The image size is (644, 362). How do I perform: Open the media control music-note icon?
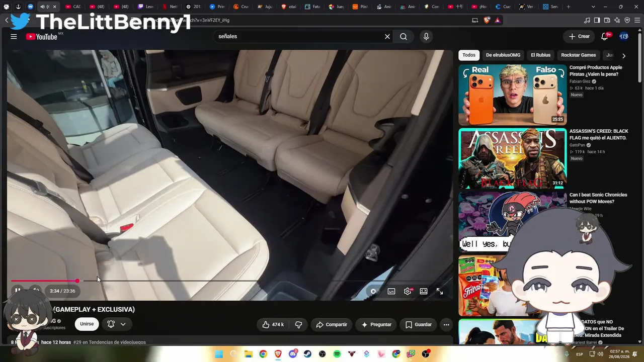(x=587, y=20)
